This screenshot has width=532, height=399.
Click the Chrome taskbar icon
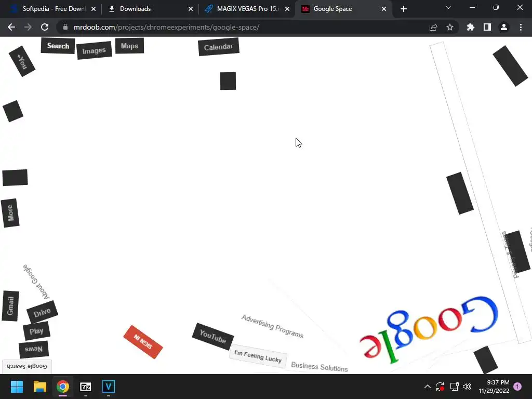63,387
